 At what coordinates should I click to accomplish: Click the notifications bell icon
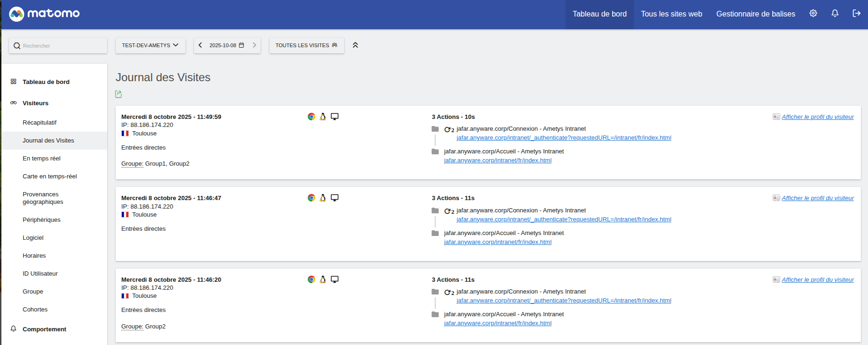pyautogui.click(x=835, y=14)
